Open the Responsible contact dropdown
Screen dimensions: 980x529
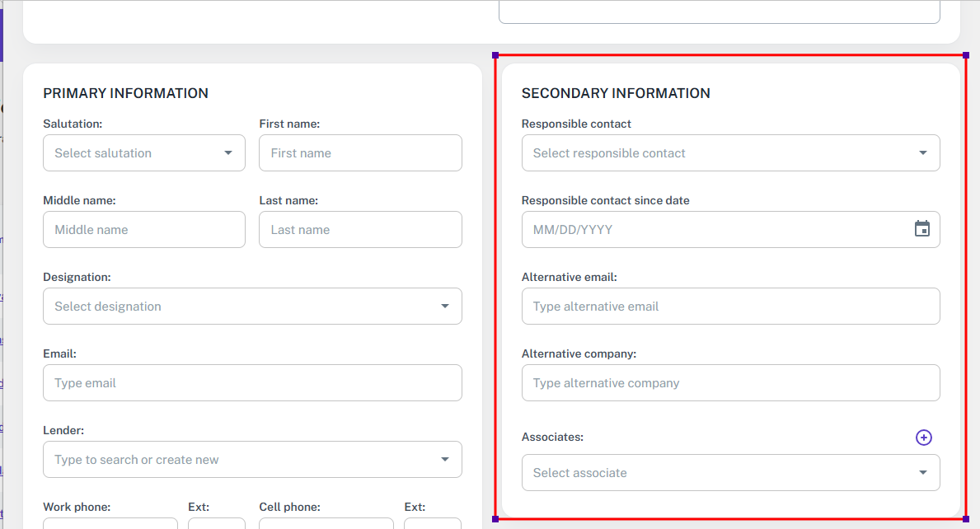tap(922, 153)
